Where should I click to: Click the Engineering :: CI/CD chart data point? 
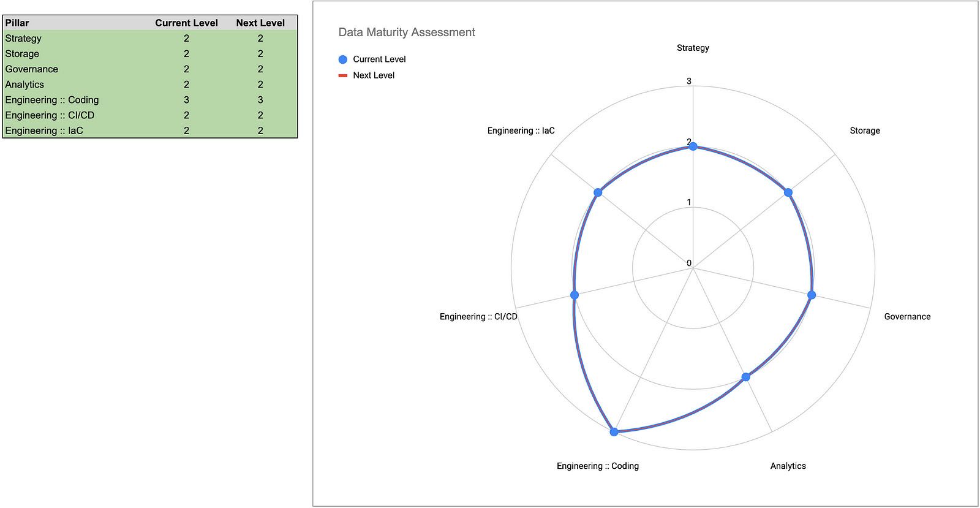point(575,295)
